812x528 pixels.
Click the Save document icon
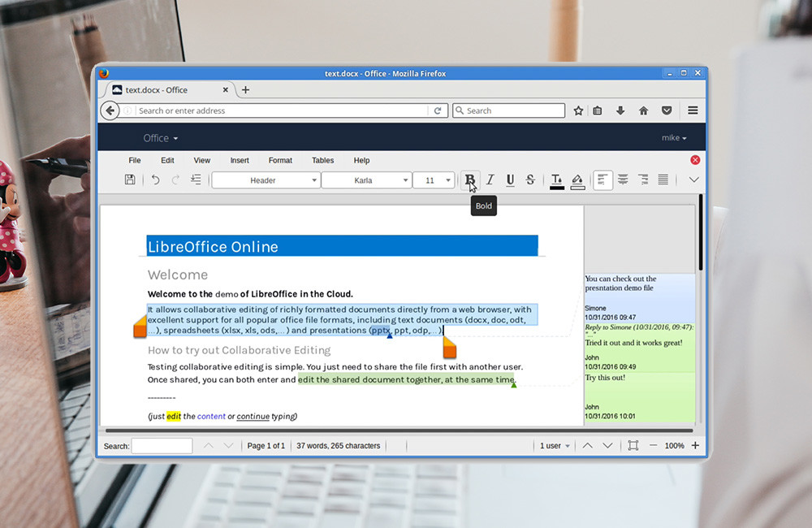(x=130, y=180)
